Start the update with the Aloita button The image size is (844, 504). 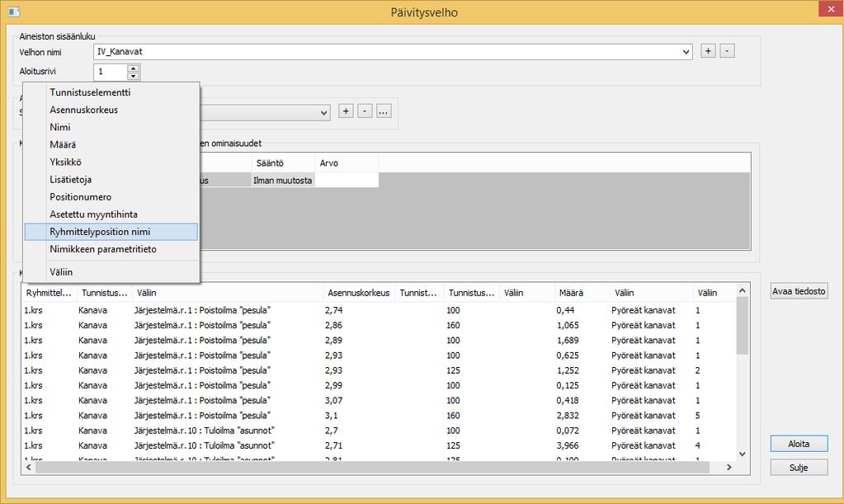[x=799, y=444]
